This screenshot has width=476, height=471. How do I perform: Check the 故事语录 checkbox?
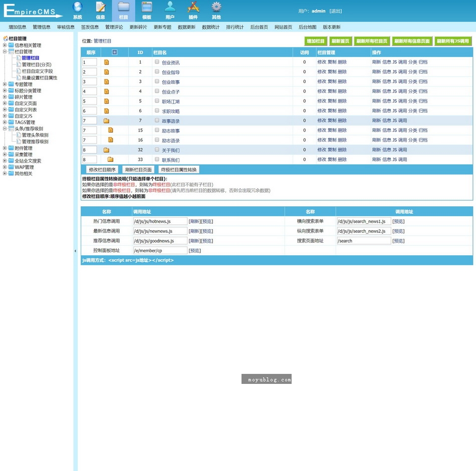[157, 121]
